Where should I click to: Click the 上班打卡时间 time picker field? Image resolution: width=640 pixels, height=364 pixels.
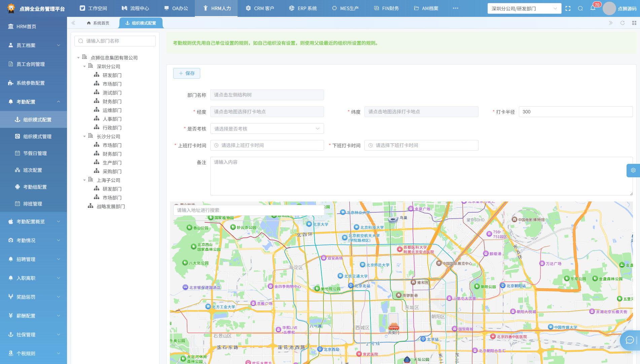267,145
